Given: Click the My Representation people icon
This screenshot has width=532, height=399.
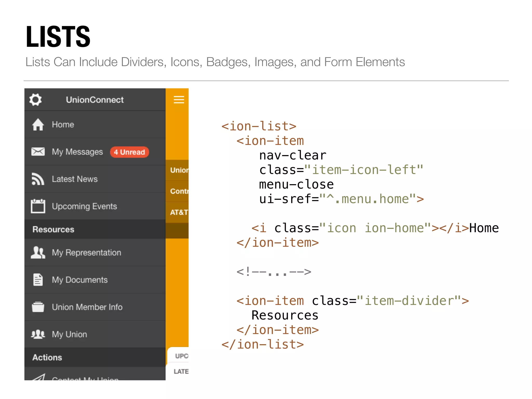Looking at the screenshot, I should 38,252.
